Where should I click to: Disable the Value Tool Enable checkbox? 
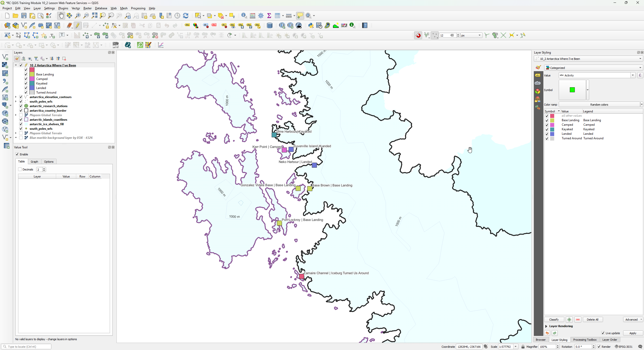(17, 154)
